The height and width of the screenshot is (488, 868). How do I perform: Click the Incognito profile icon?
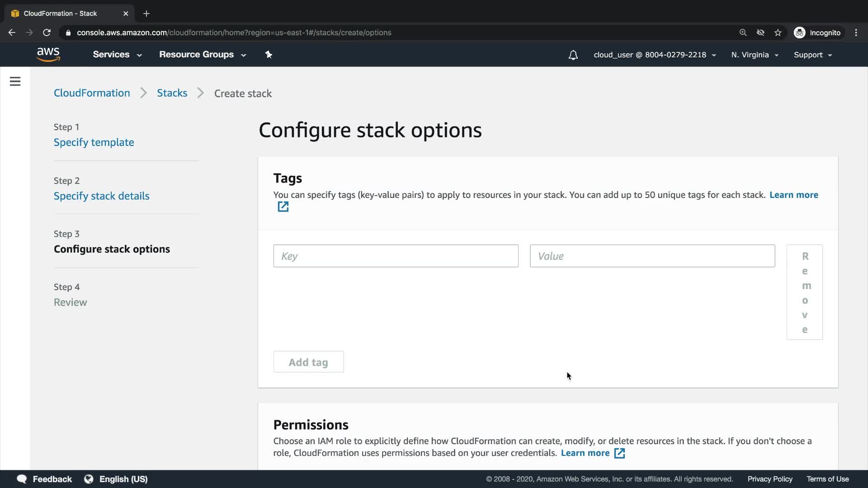[799, 33]
